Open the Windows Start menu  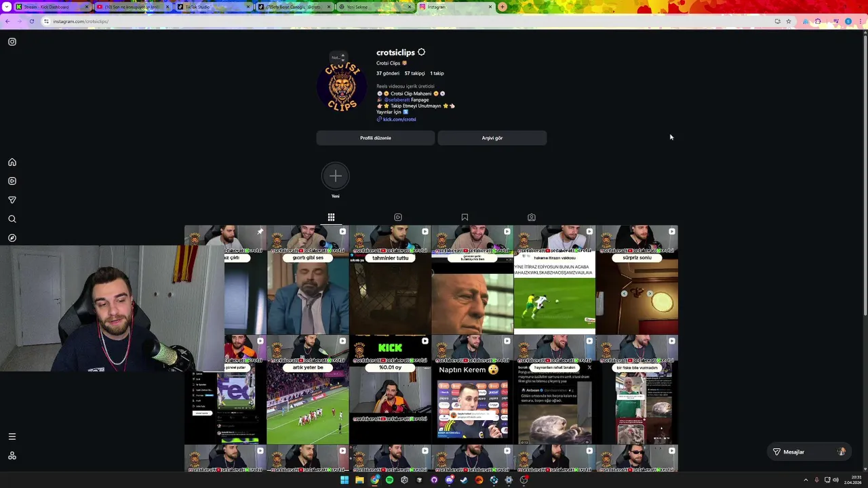click(x=344, y=480)
